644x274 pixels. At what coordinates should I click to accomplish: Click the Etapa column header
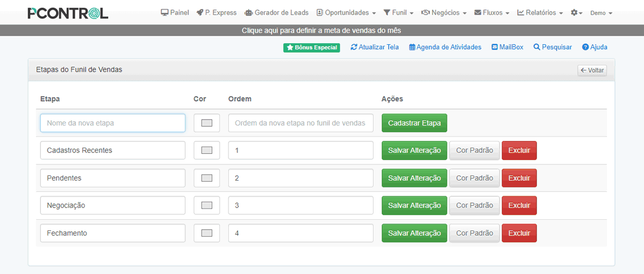(x=50, y=99)
